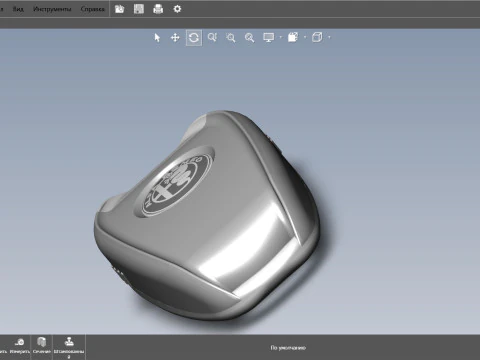
Task: Click the save icon in top toolbar
Action: (x=139, y=9)
